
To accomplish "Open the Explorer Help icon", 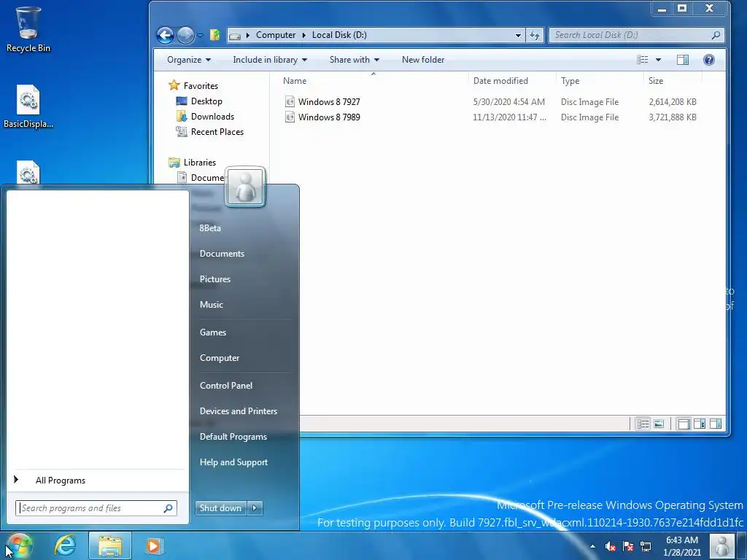I will [709, 60].
